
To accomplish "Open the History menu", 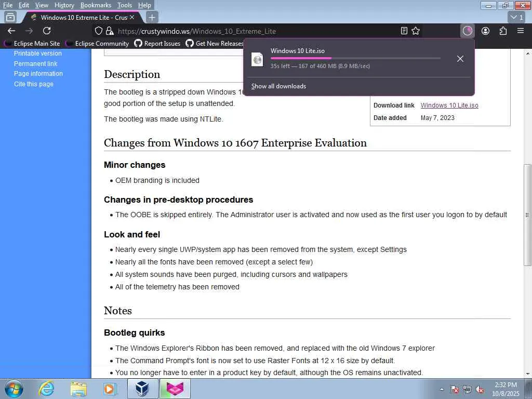I will pyautogui.click(x=64, y=5).
